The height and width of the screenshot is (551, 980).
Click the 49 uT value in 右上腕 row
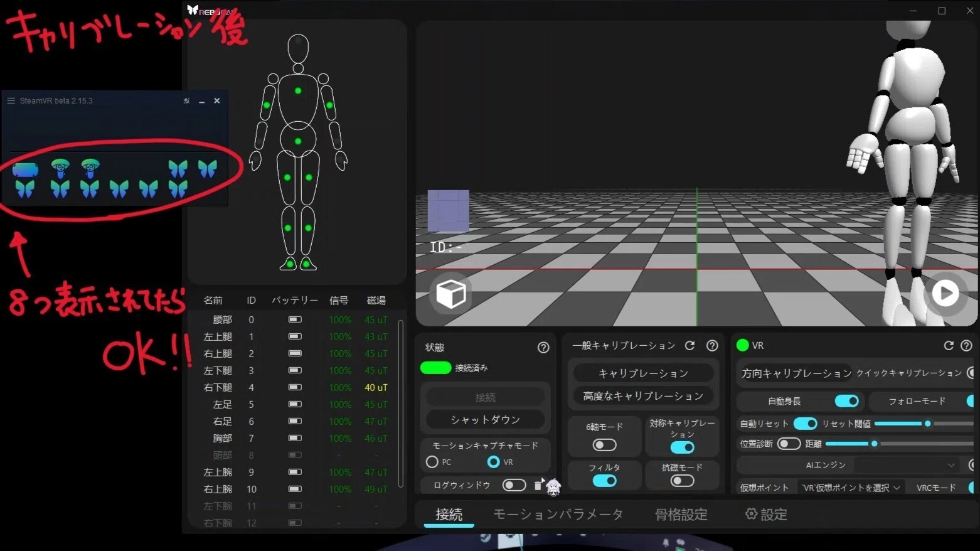376,489
